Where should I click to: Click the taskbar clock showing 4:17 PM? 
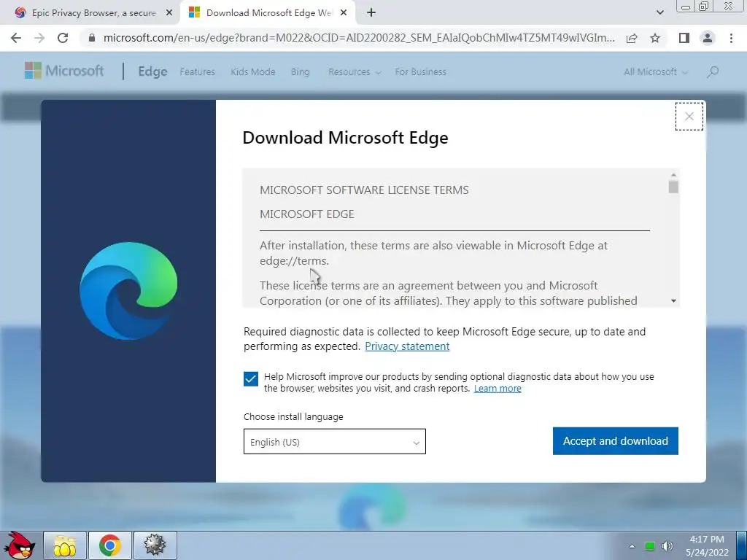(707, 545)
